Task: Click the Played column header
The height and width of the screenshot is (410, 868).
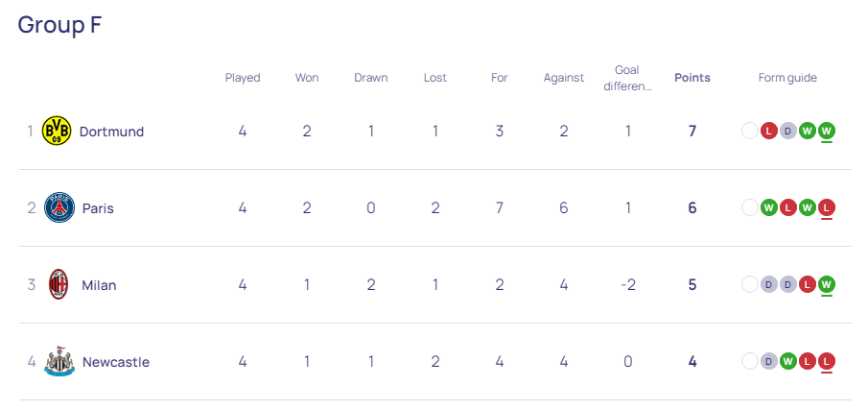Action: coord(243,78)
